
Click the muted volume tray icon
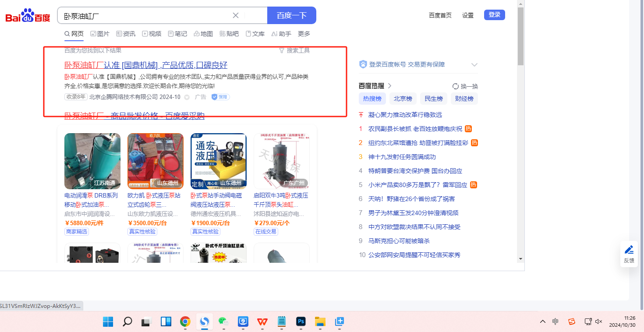(x=599, y=321)
